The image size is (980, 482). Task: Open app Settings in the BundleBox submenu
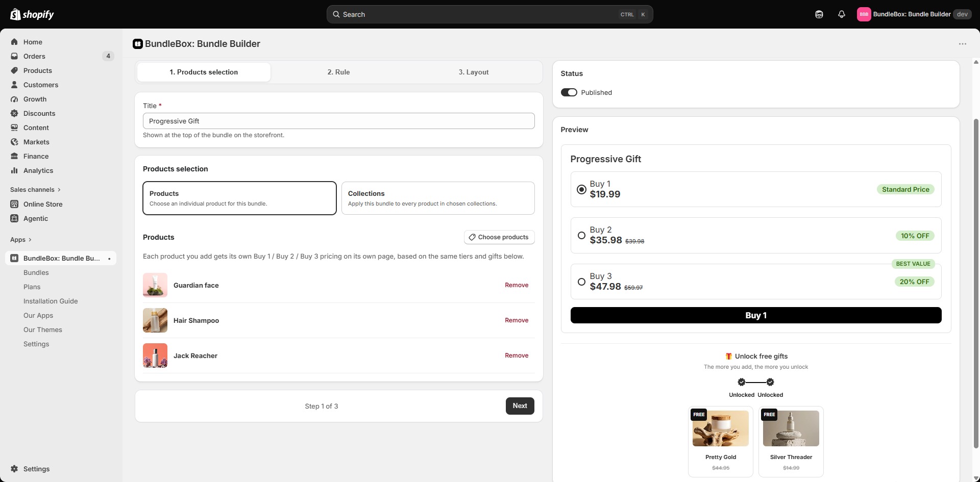[36, 344]
